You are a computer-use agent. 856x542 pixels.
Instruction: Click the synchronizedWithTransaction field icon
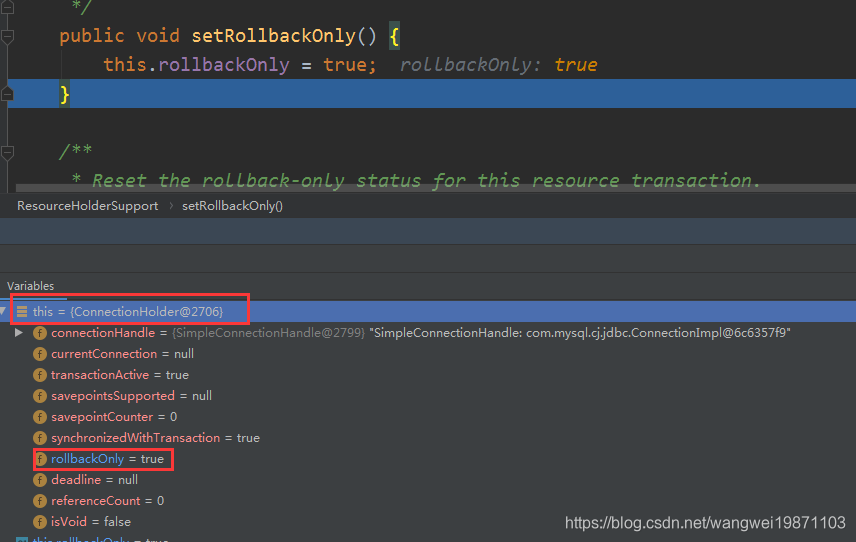click(x=40, y=438)
